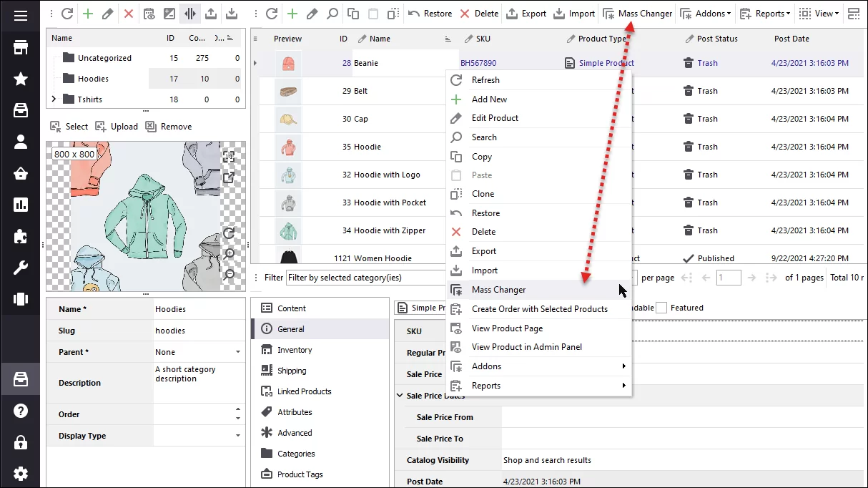This screenshot has width=868, height=488.
Task: Open the Parent dropdown for category
Action: [237, 352]
